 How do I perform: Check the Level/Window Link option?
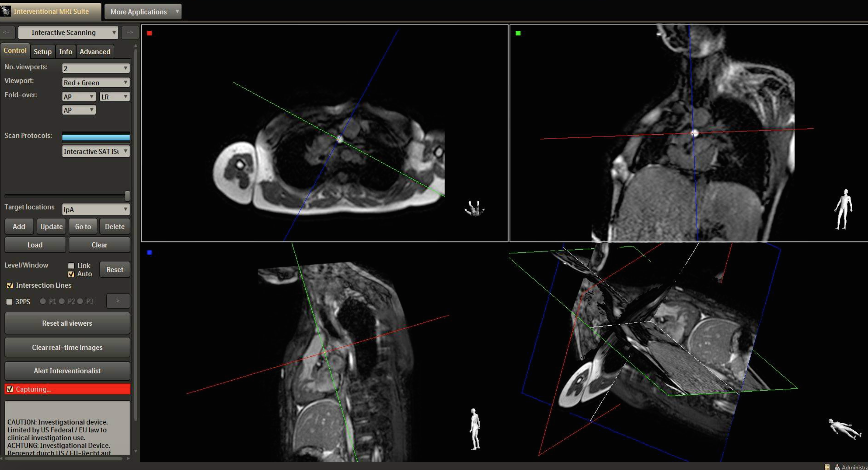[71, 266]
